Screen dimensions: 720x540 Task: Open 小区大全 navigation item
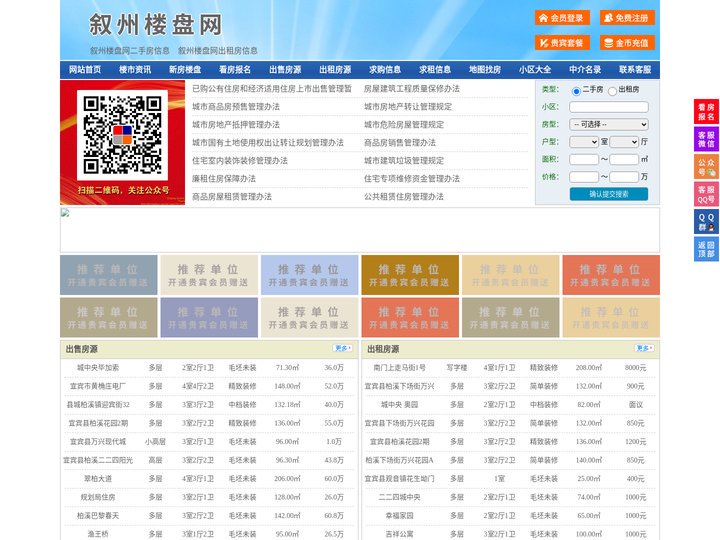click(x=535, y=70)
